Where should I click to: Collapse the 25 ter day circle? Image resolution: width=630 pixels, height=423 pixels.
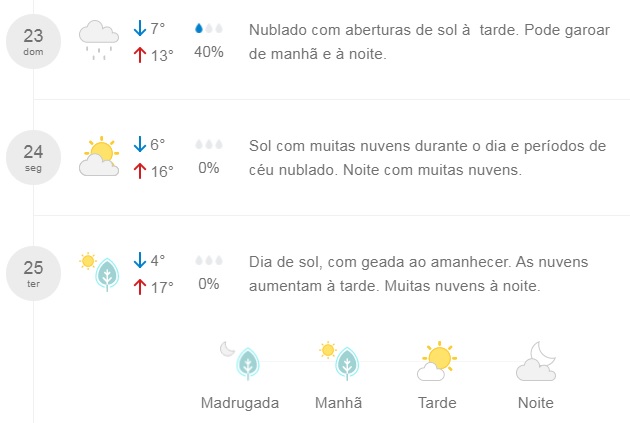tap(33, 274)
